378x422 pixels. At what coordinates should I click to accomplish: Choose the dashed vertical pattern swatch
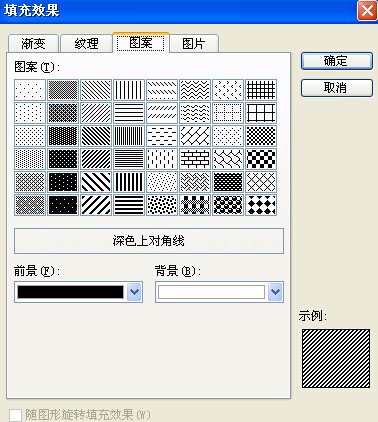162,159
